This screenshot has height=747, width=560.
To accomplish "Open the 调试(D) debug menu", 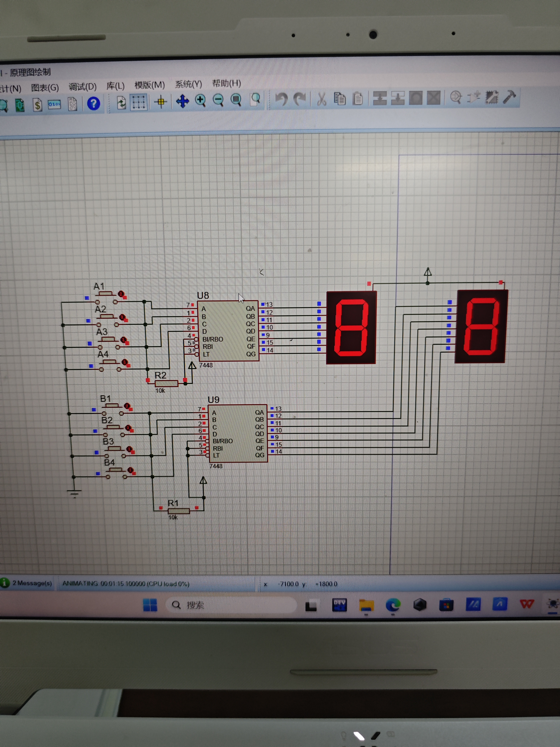I will tap(82, 87).
